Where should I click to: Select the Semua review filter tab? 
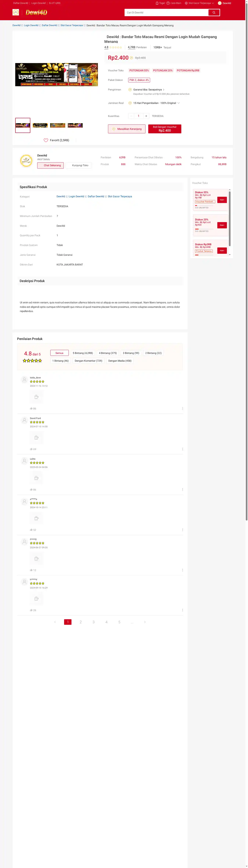coord(59,353)
